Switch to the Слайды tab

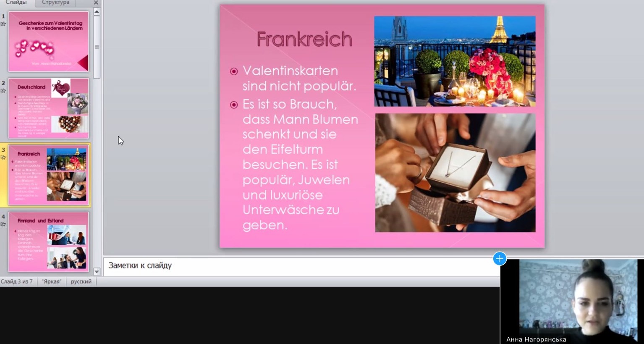click(16, 3)
